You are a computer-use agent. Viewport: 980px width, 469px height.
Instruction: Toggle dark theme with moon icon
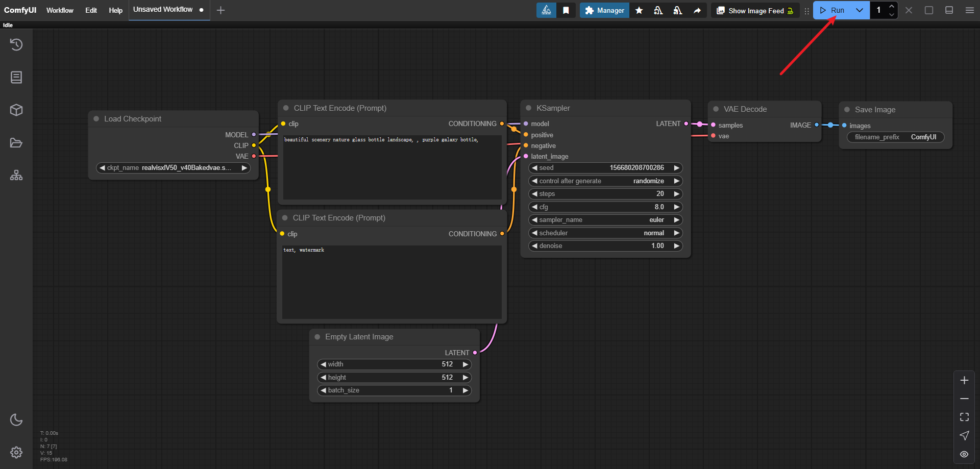point(16,420)
